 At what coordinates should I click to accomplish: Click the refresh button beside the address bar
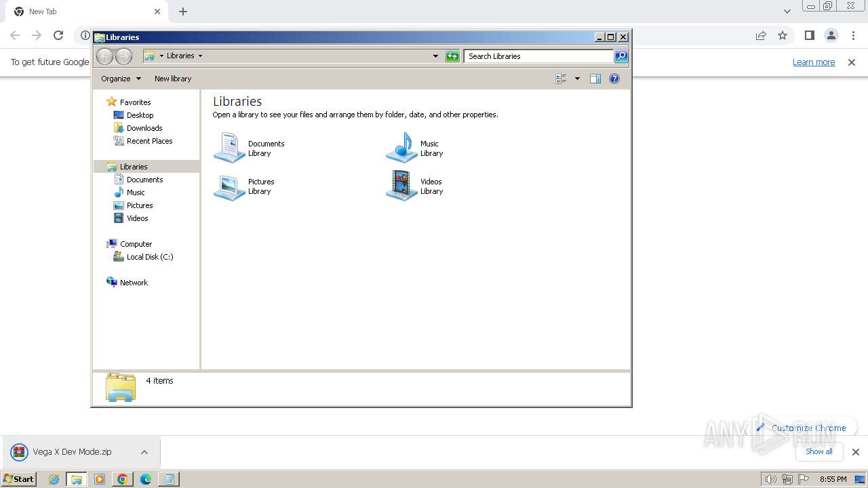pyautogui.click(x=452, y=56)
